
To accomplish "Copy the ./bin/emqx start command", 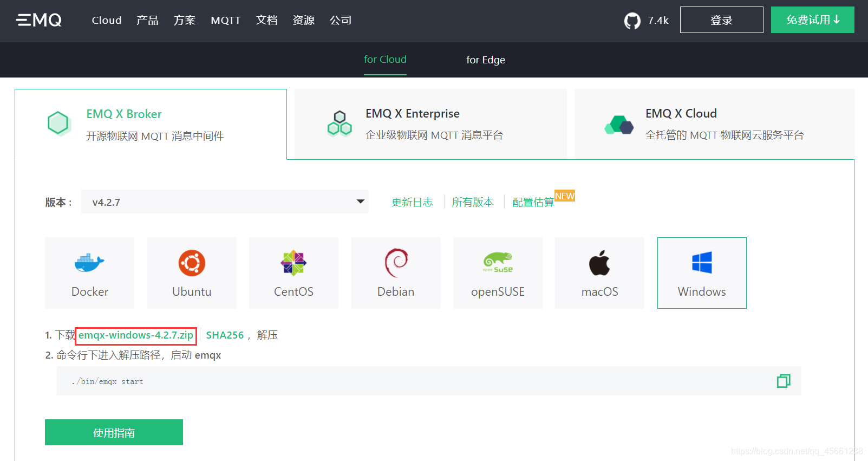I will (784, 381).
